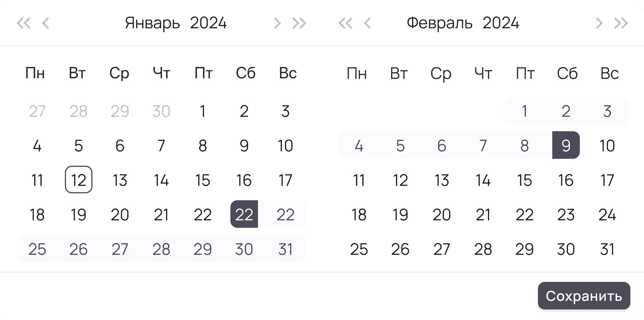Open the Февраль month selector
Screen dimensions: 644x320
pyautogui.click(x=440, y=23)
